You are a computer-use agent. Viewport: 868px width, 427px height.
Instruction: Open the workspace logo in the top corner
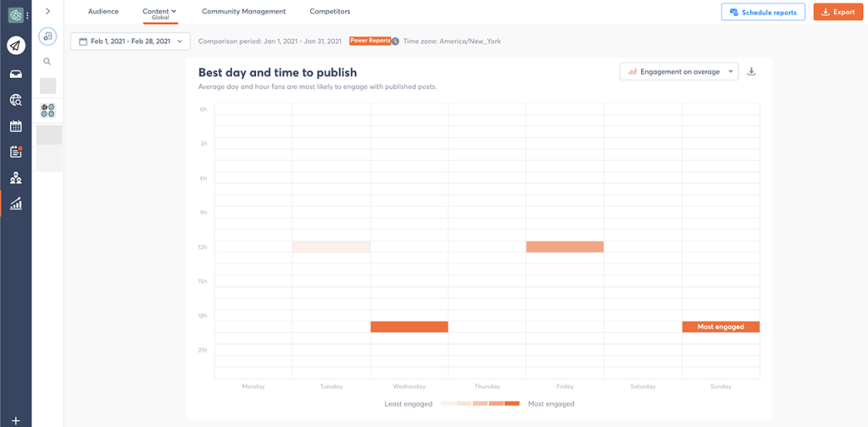[x=15, y=15]
